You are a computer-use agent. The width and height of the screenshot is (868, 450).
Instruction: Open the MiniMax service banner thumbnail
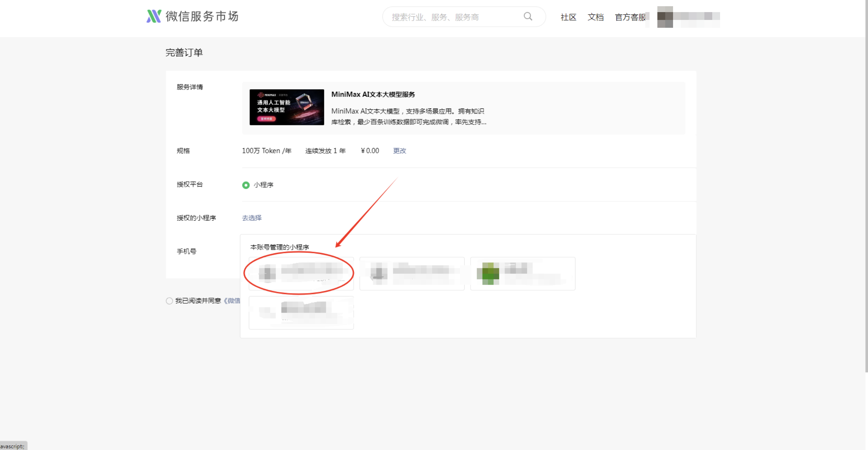[x=286, y=107]
